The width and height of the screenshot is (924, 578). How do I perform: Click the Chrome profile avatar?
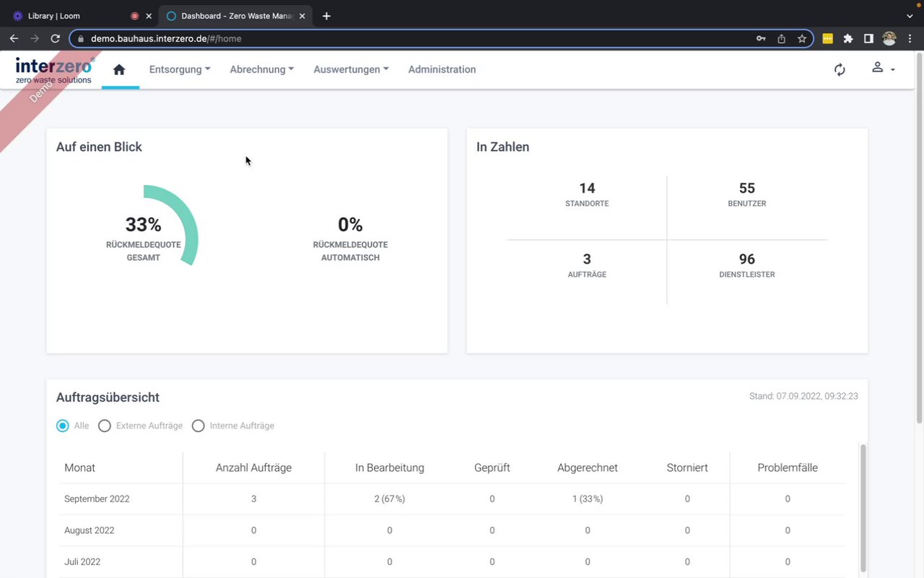click(x=889, y=39)
